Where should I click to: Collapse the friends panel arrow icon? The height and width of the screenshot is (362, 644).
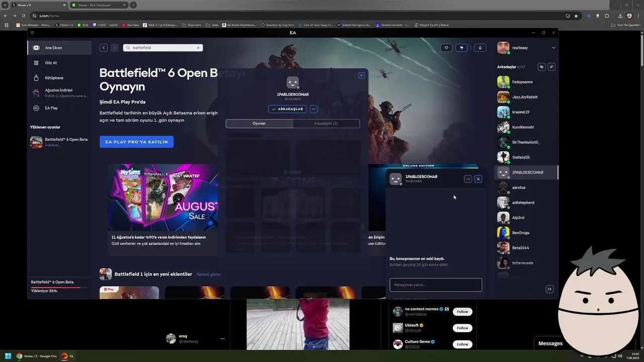pos(549,289)
